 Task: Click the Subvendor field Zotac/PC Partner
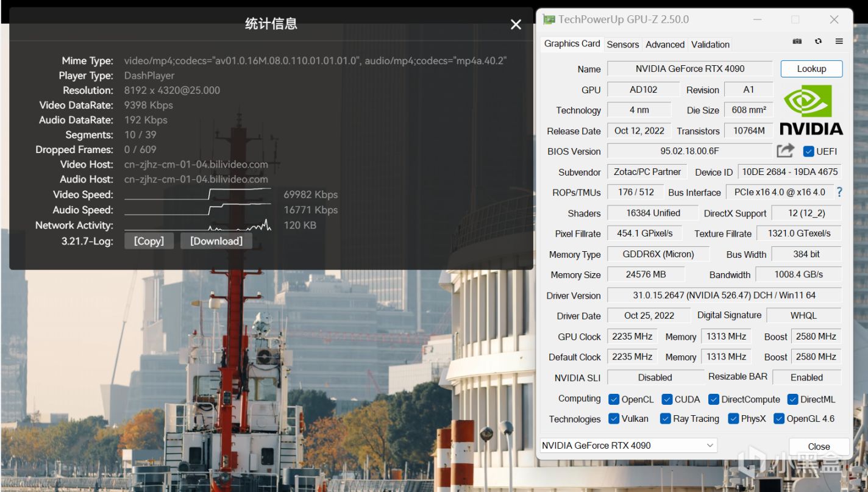[x=647, y=172]
